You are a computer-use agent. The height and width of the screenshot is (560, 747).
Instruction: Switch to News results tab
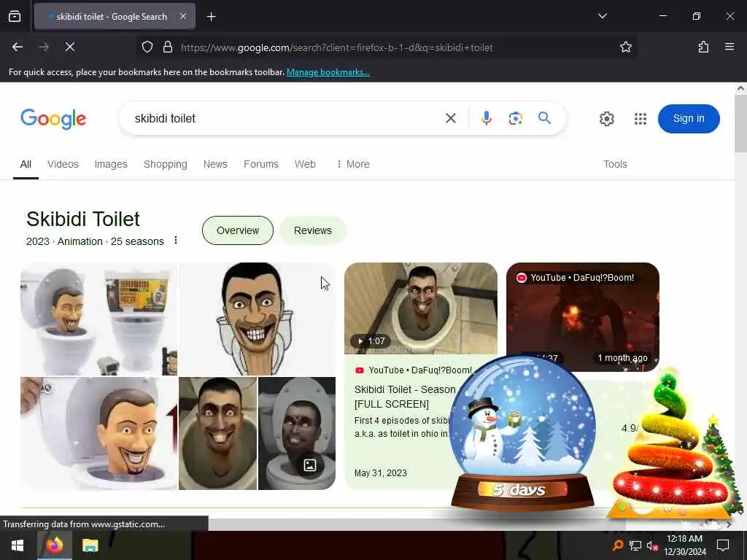[x=215, y=164]
